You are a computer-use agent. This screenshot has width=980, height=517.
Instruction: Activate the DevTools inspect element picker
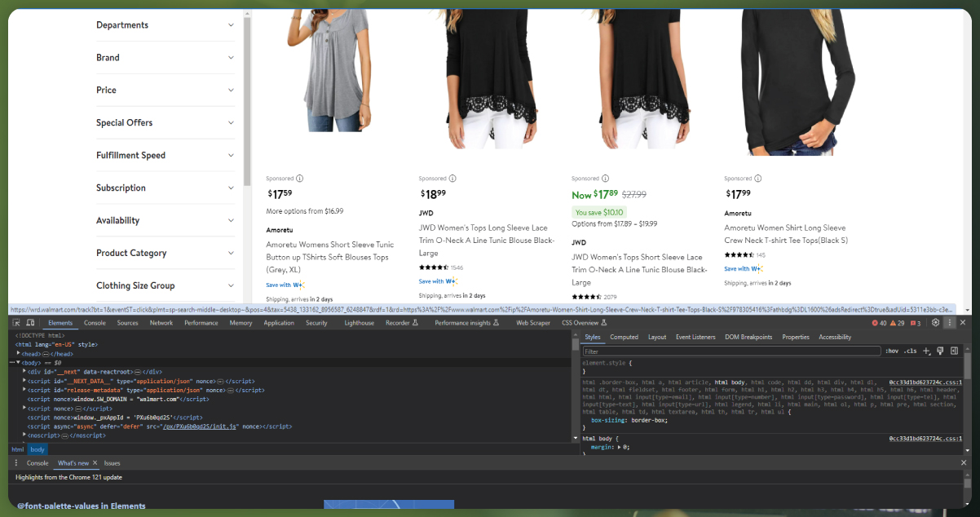point(16,323)
